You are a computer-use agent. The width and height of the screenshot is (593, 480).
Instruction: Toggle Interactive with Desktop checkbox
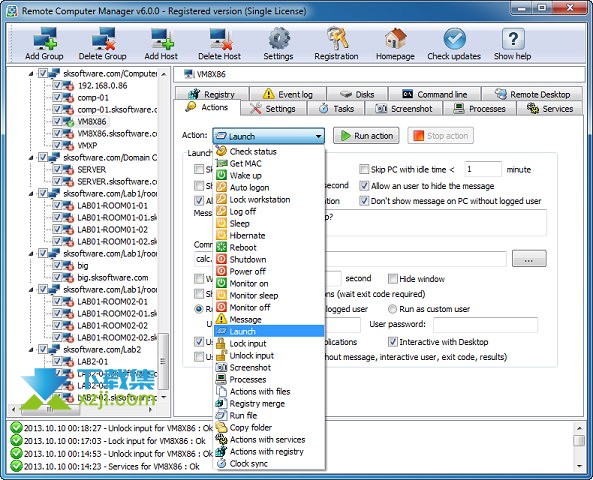(393, 342)
